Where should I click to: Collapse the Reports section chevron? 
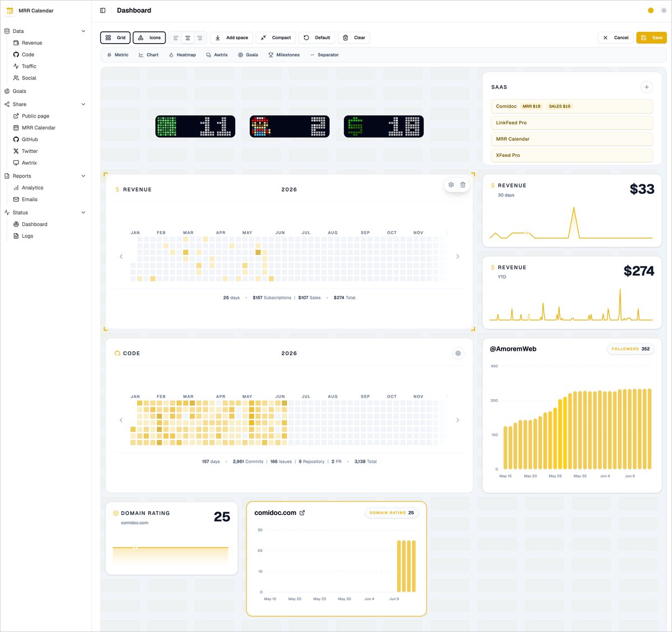pyautogui.click(x=83, y=176)
